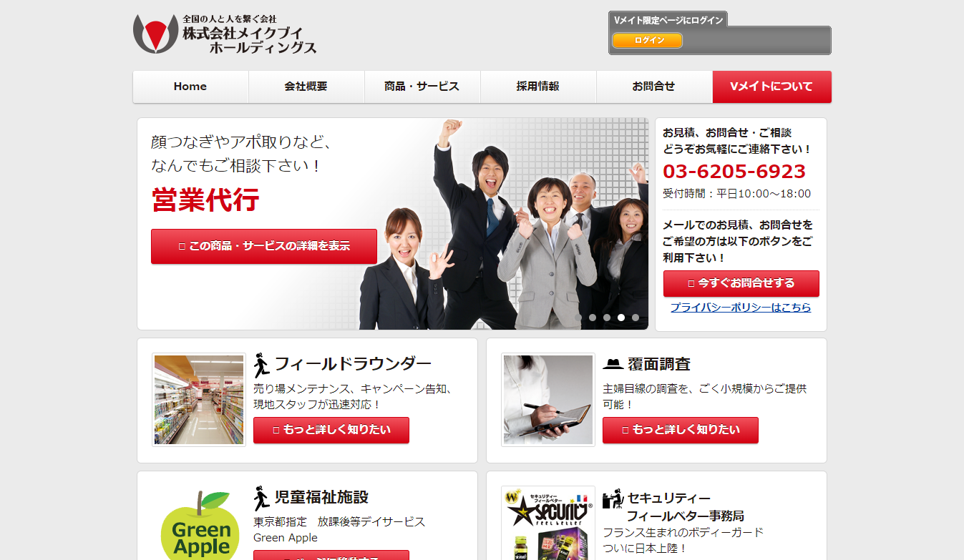Viewport: 964px width, 560px height.
Task: Click the hat icon beside 覆面調査
Action: (x=613, y=364)
